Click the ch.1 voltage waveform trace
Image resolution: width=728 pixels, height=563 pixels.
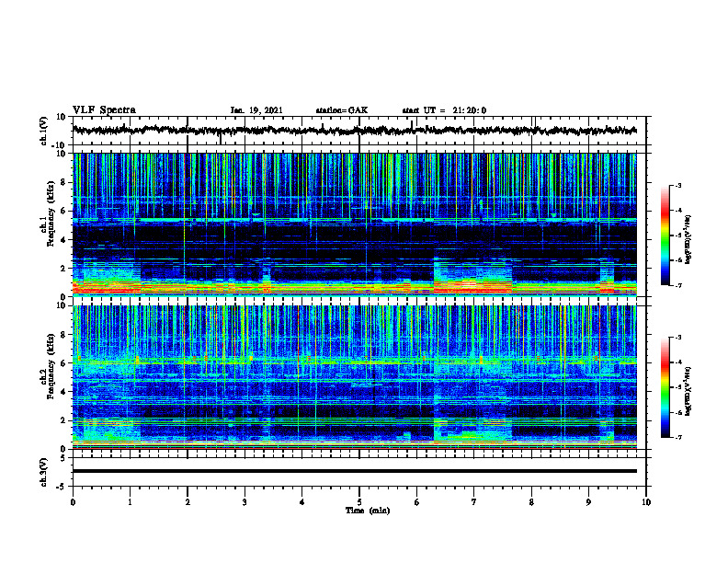click(354, 131)
